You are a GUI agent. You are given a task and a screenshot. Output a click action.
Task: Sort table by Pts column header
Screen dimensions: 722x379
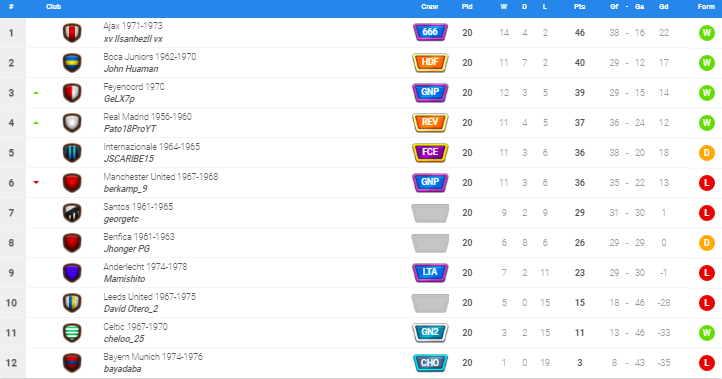tap(579, 6)
